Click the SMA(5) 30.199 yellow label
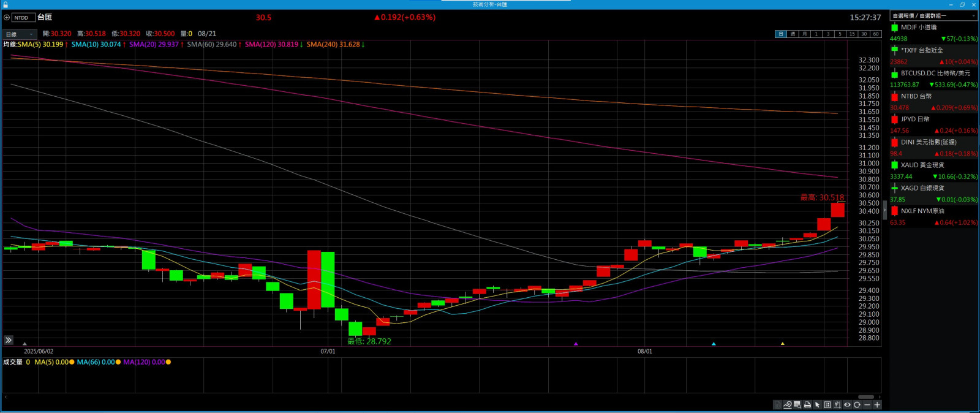The height and width of the screenshot is (413, 980). [40, 45]
